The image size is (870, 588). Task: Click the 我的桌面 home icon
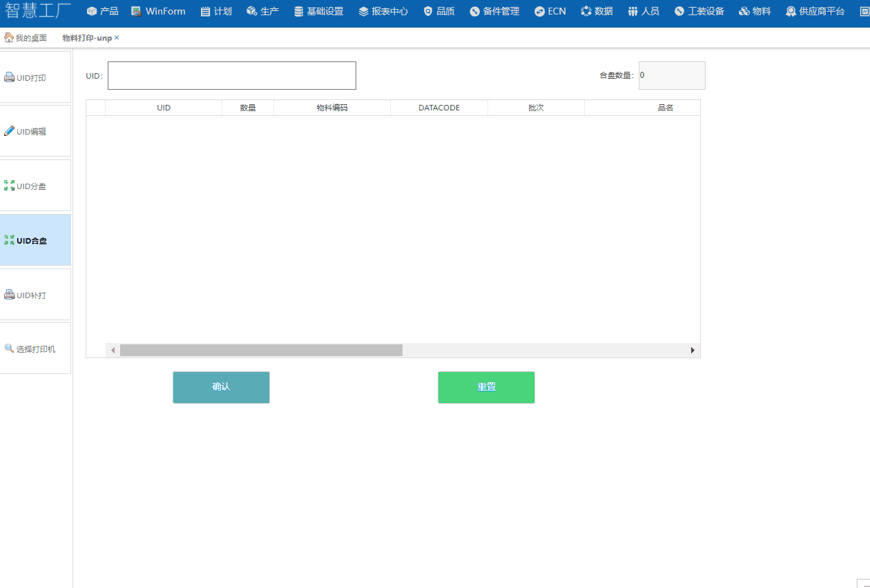pyautogui.click(x=8, y=38)
